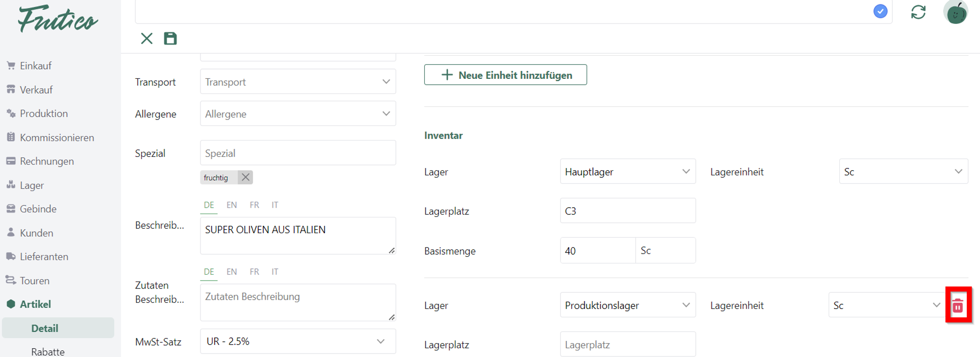This screenshot has width=980, height=357.
Task: Select FR tab for Zutaten Beschreibung
Action: tap(254, 272)
